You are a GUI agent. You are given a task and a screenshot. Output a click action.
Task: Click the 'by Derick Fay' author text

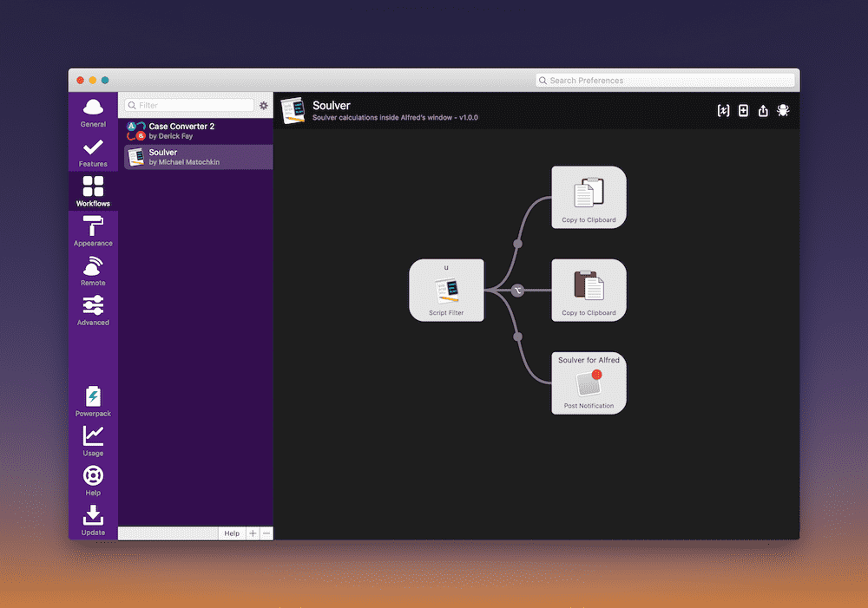(x=170, y=136)
